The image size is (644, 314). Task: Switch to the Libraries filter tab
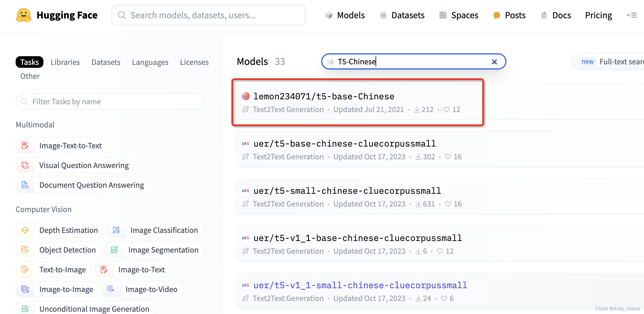(65, 62)
